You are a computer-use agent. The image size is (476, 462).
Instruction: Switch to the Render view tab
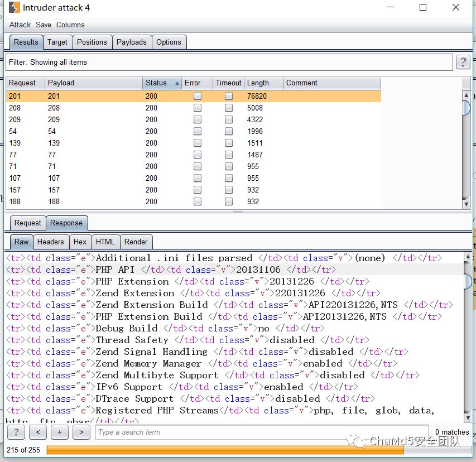pyautogui.click(x=136, y=242)
